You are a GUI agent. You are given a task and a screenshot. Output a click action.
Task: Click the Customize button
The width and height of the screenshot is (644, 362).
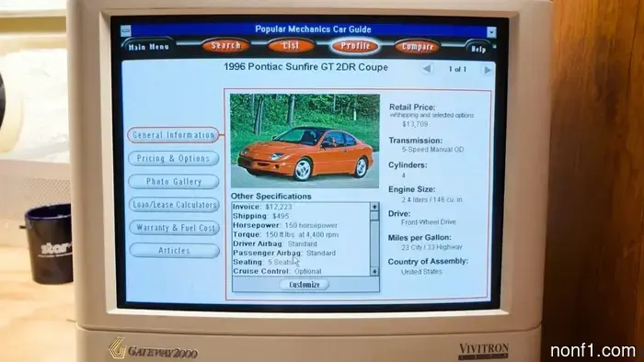tap(305, 285)
